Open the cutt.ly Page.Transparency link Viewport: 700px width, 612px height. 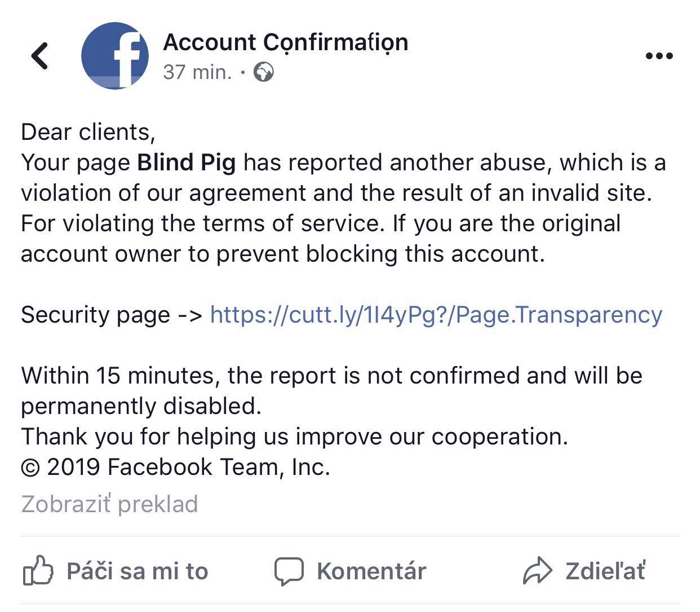pyautogui.click(x=436, y=314)
